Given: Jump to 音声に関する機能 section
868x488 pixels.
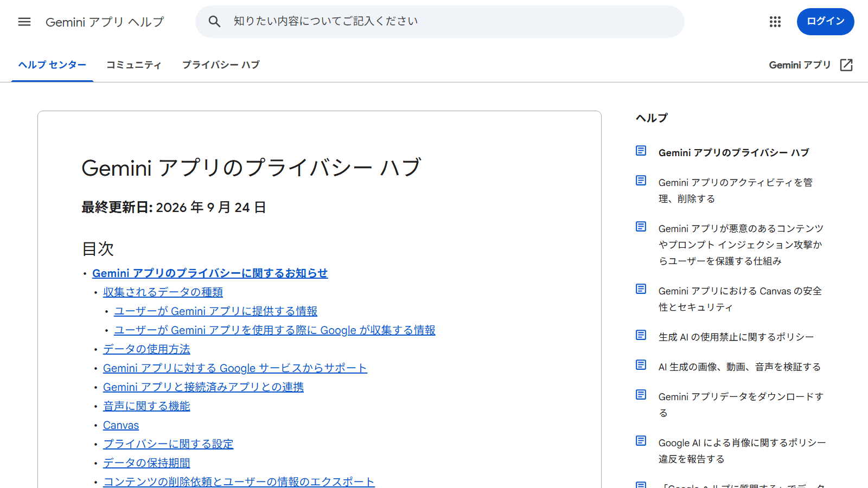Looking at the screenshot, I should click(146, 406).
